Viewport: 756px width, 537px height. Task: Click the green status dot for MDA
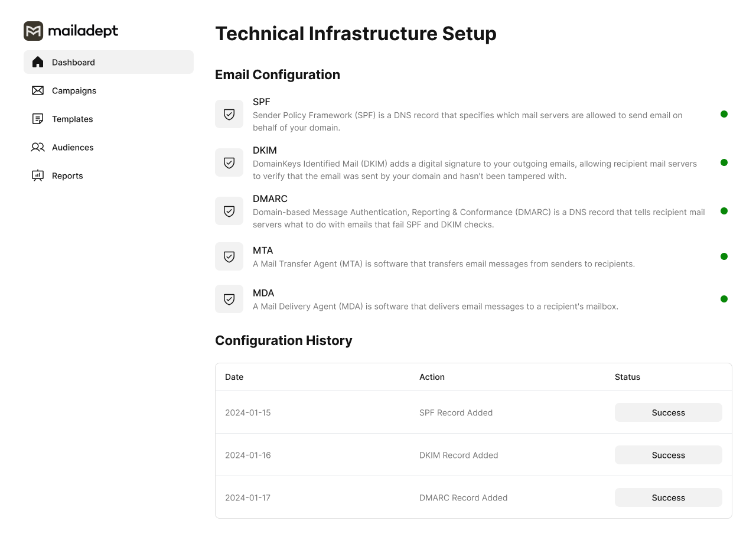[x=724, y=299]
